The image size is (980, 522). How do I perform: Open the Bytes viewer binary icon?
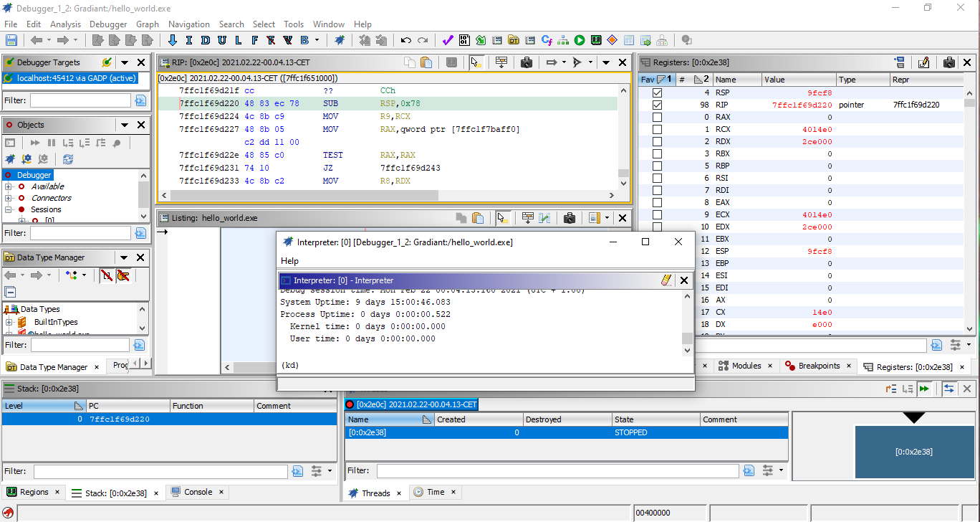(464, 40)
